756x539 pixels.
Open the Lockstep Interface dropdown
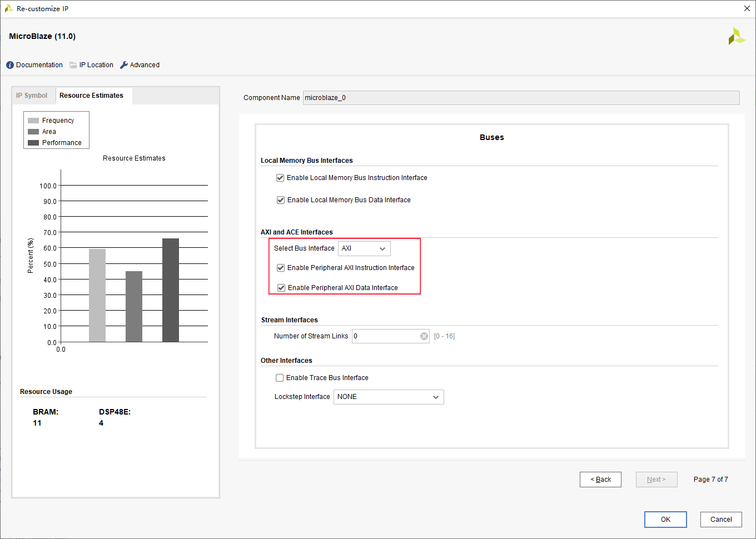(x=389, y=397)
